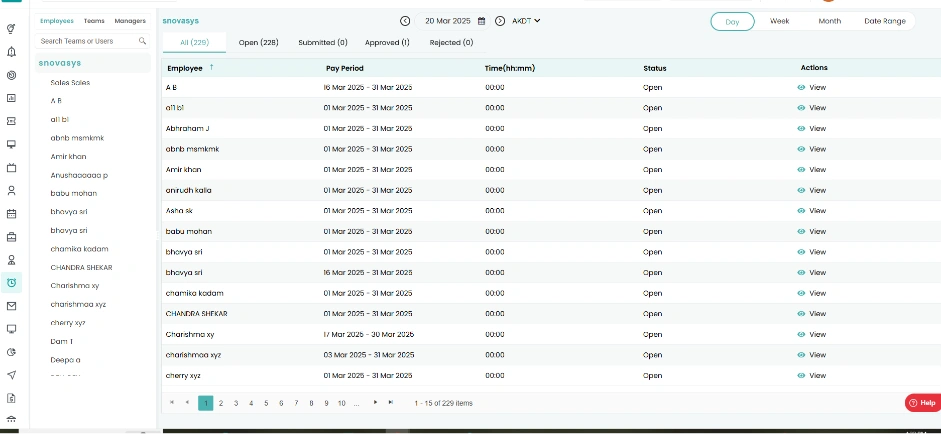
Task: Open the briefcase icon in sidebar
Action: pyautogui.click(x=11, y=237)
